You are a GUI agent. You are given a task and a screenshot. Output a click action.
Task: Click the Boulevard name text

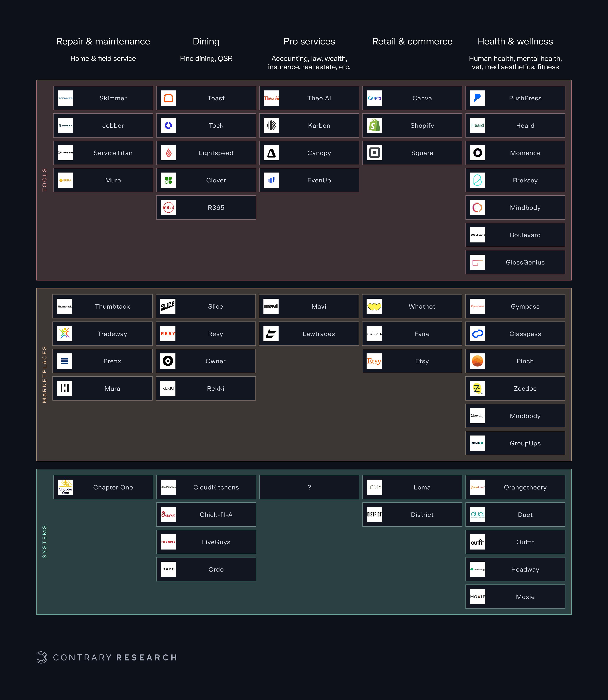pos(525,235)
